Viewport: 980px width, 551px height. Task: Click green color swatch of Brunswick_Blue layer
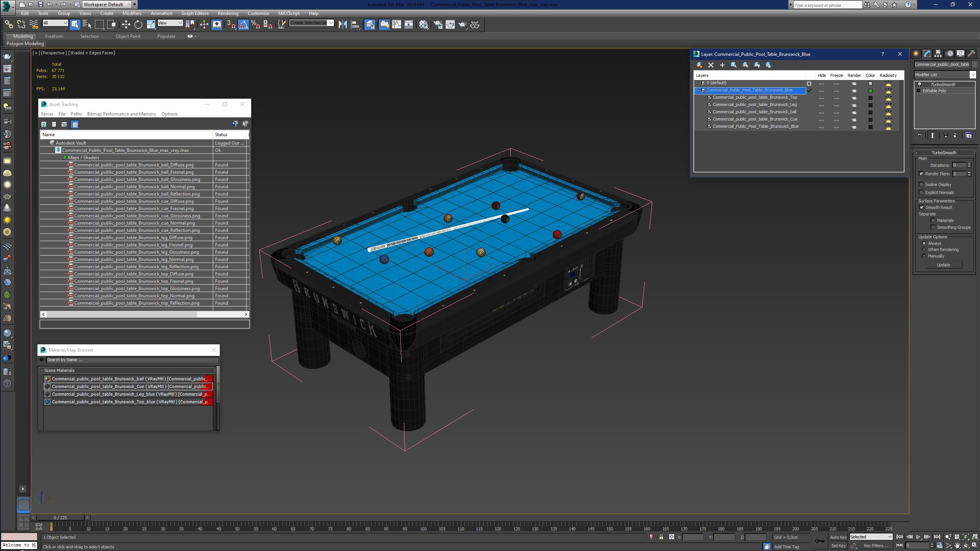pos(870,91)
